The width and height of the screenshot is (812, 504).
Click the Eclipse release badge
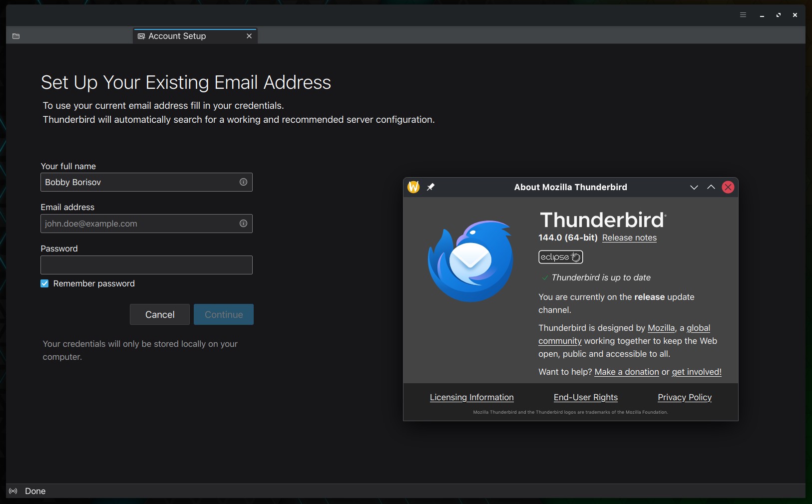[x=560, y=257]
